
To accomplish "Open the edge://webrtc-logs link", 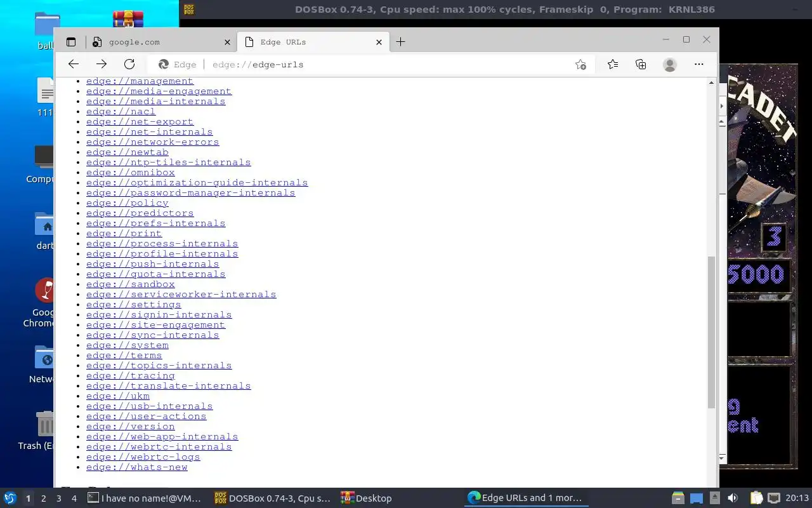I will tap(143, 457).
